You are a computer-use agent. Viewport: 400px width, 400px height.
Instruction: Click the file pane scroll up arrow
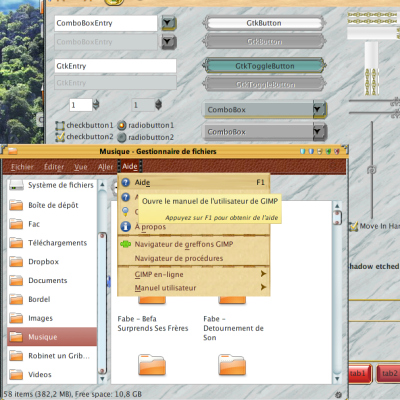click(x=337, y=206)
